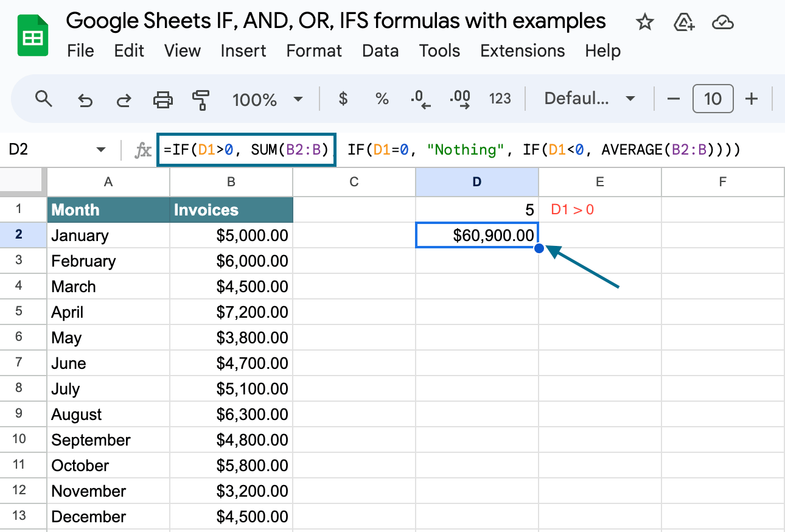Open the File menu
Viewport: 785px width, 532px height.
80,51
